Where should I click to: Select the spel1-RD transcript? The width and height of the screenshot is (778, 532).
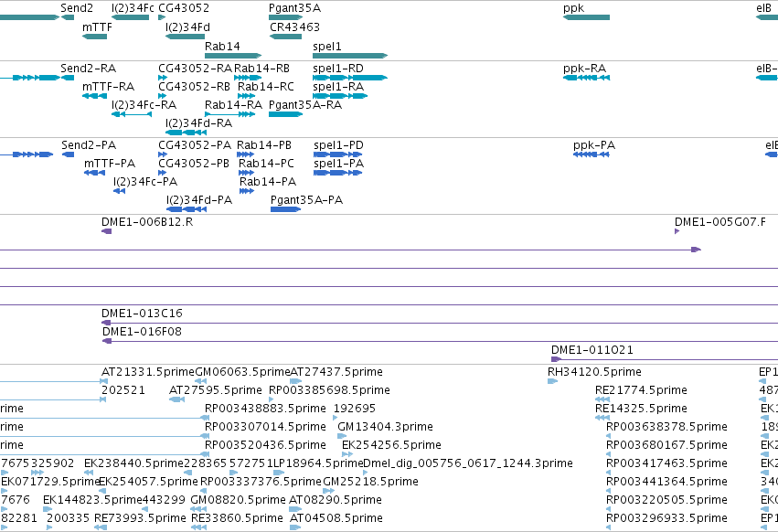(x=350, y=78)
